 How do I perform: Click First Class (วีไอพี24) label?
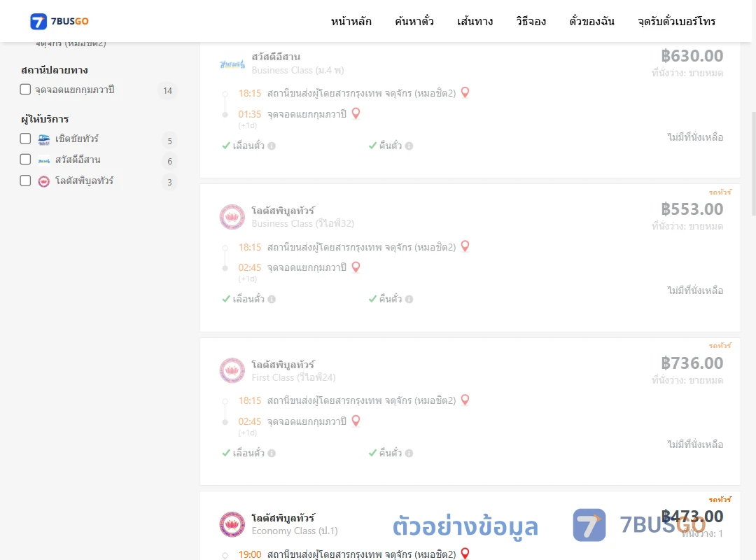[x=293, y=378]
